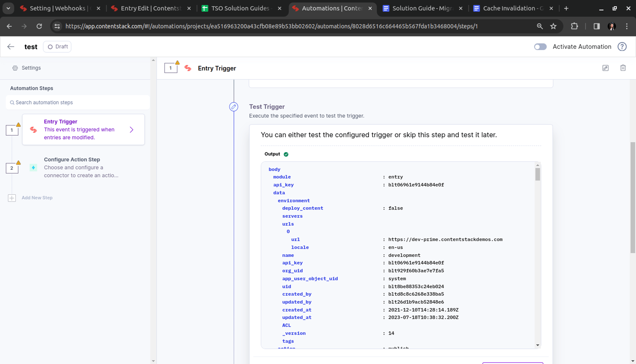The image size is (636, 364).
Task: Click the search magnifier in steps search
Action: pos(12,102)
